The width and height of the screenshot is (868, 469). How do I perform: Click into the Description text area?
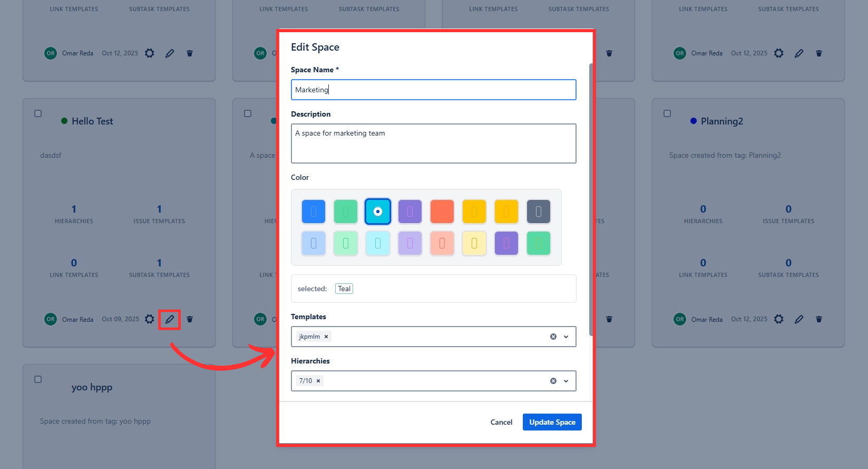click(x=433, y=143)
